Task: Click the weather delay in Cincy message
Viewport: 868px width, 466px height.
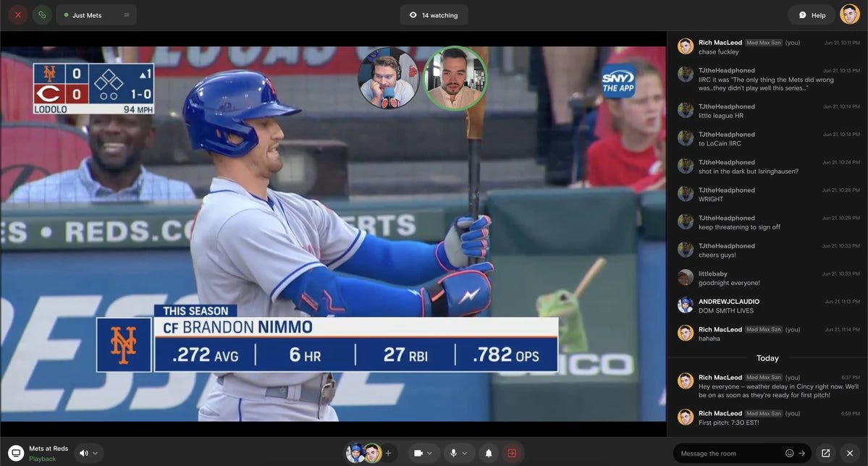Action: click(x=778, y=391)
